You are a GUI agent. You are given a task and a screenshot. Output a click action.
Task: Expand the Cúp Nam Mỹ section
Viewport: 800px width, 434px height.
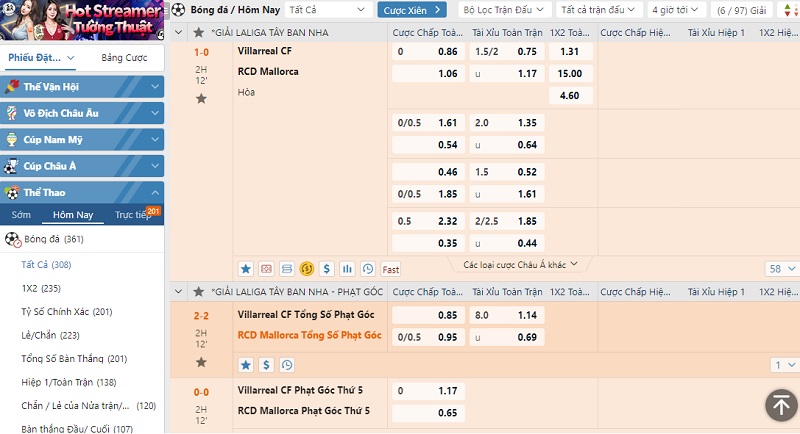coord(155,140)
